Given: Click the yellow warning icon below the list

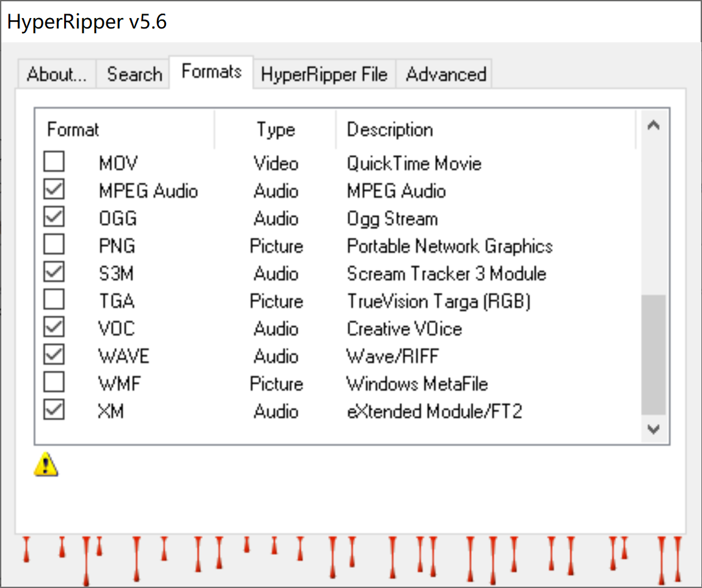Looking at the screenshot, I should click(x=46, y=464).
